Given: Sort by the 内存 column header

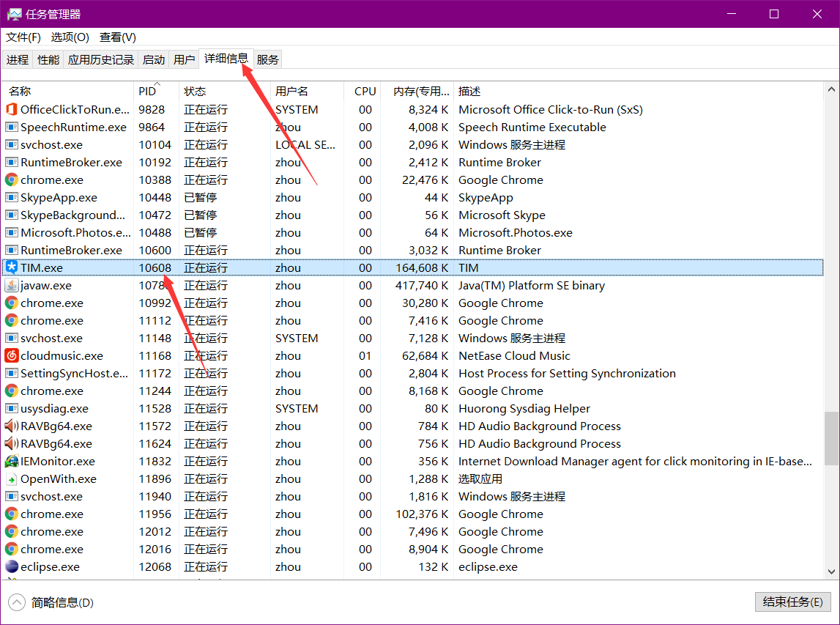Looking at the screenshot, I should click(x=420, y=92).
